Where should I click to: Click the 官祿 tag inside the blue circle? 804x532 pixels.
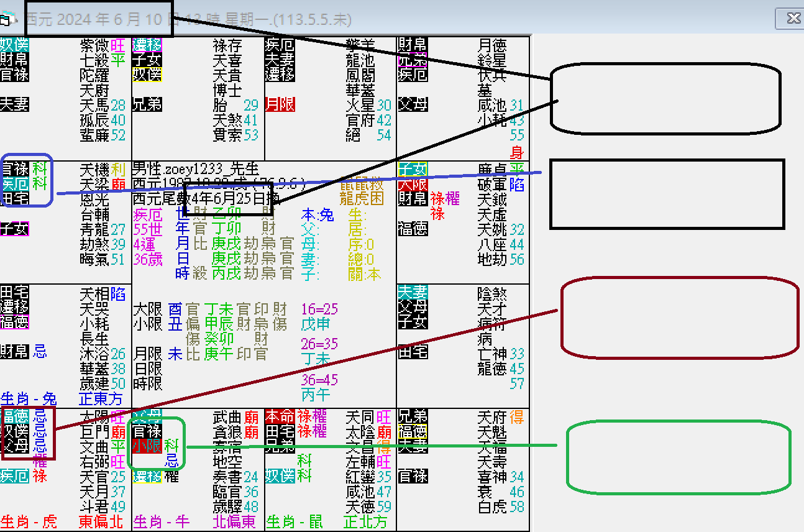[x=16, y=168]
